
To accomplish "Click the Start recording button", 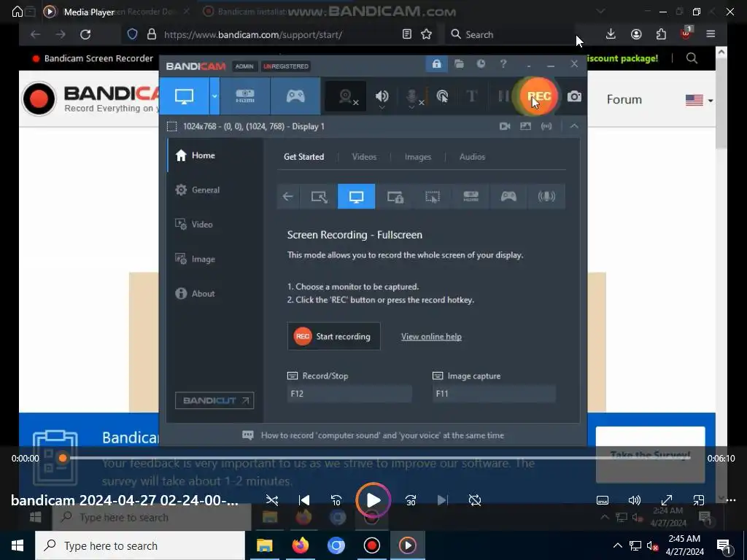I will [x=333, y=336].
